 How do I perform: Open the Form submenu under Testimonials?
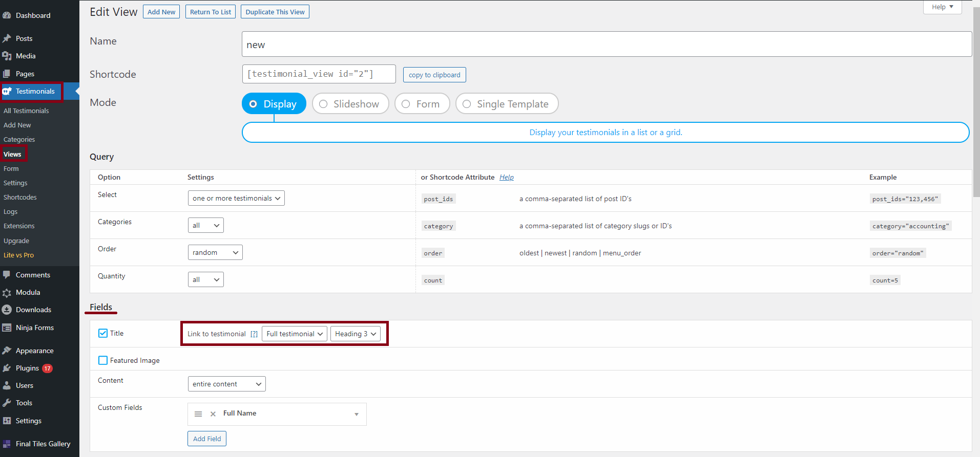11,168
